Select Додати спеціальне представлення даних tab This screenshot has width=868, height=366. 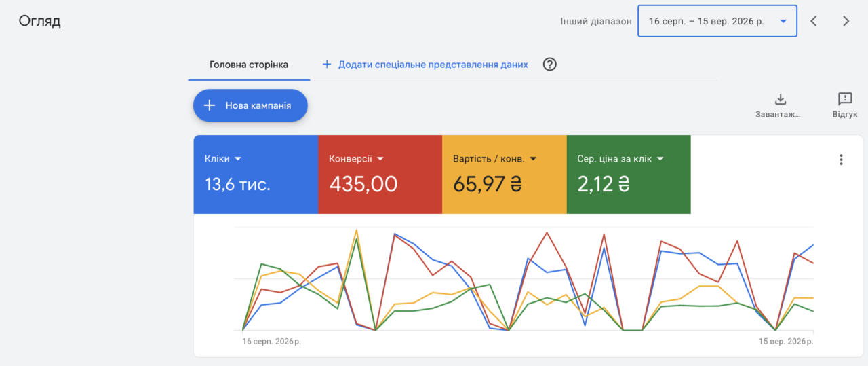(433, 65)
